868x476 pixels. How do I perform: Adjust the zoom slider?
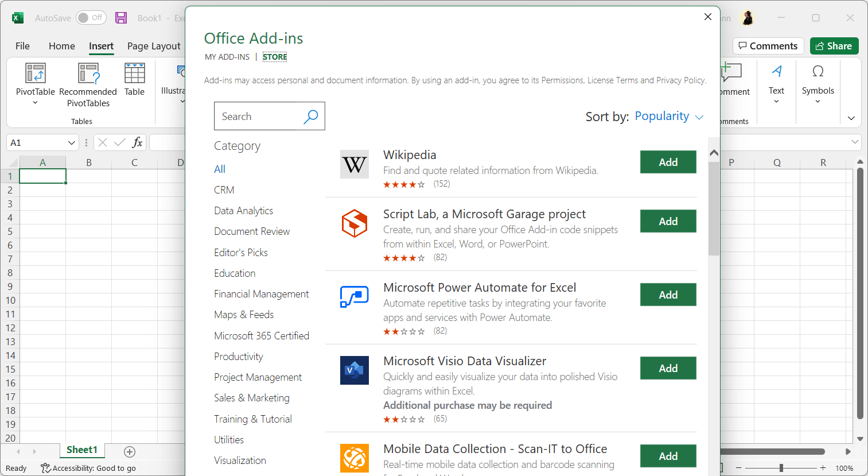coord(781,467)
